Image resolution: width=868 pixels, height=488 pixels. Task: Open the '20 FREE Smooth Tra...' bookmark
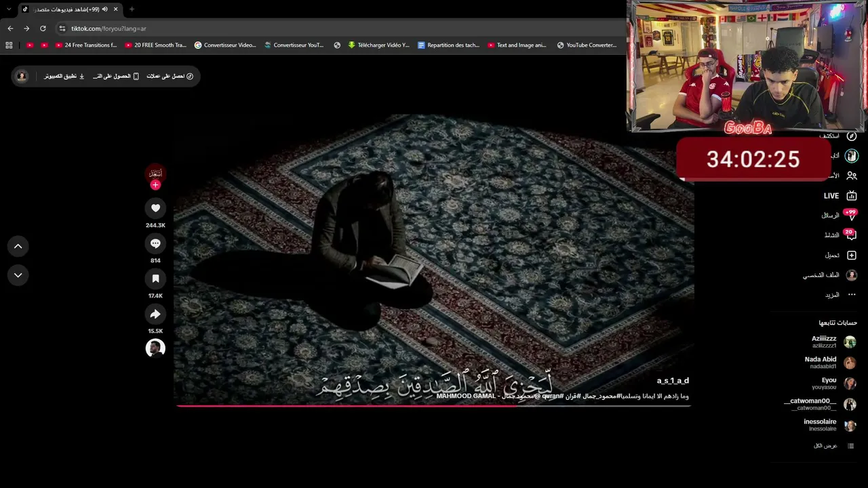pos(156,45)
